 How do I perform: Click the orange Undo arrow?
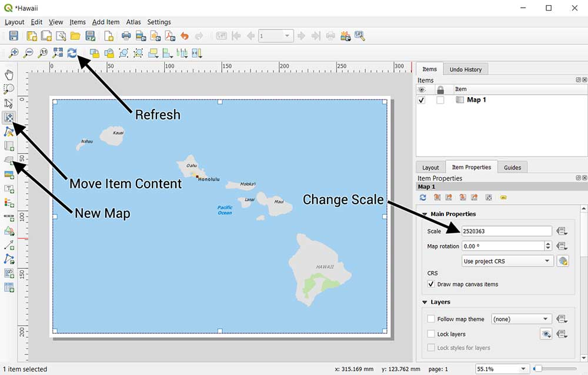[x=185, y=36]
